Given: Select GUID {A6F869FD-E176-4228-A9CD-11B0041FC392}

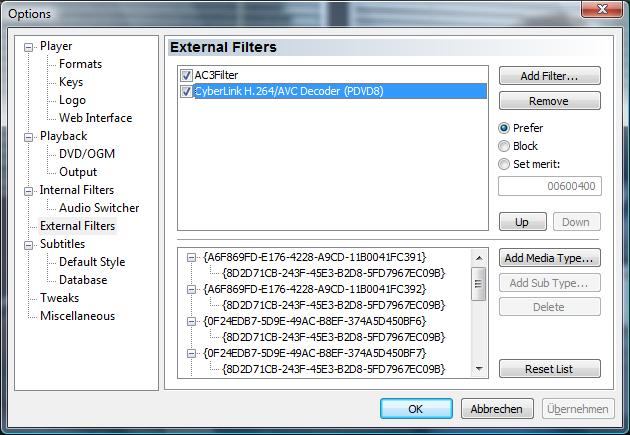Looking at the screenshot, I should 315,289.
